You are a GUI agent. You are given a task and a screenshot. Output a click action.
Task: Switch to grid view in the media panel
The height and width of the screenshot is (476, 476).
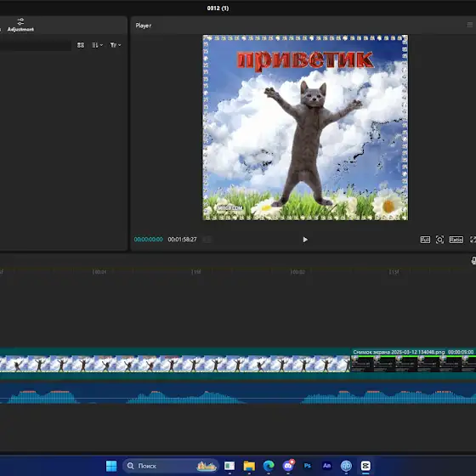point(81,45)
